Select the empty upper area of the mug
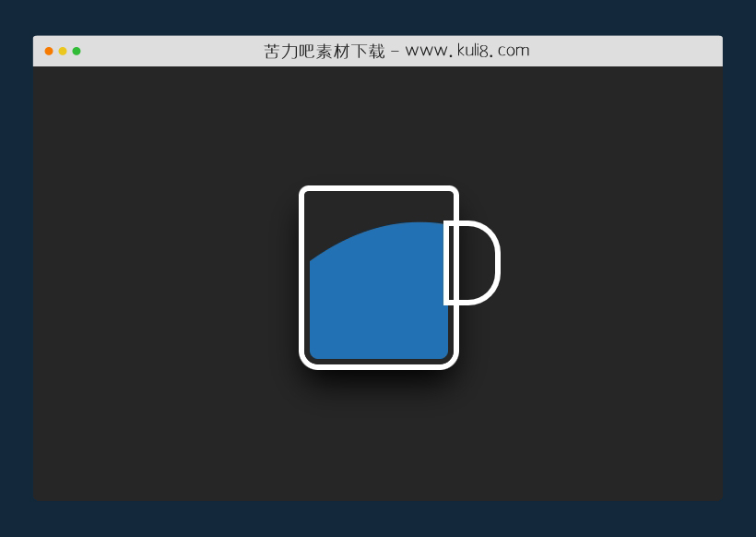Screen dimensions: 756x537 tap(350, 205)
